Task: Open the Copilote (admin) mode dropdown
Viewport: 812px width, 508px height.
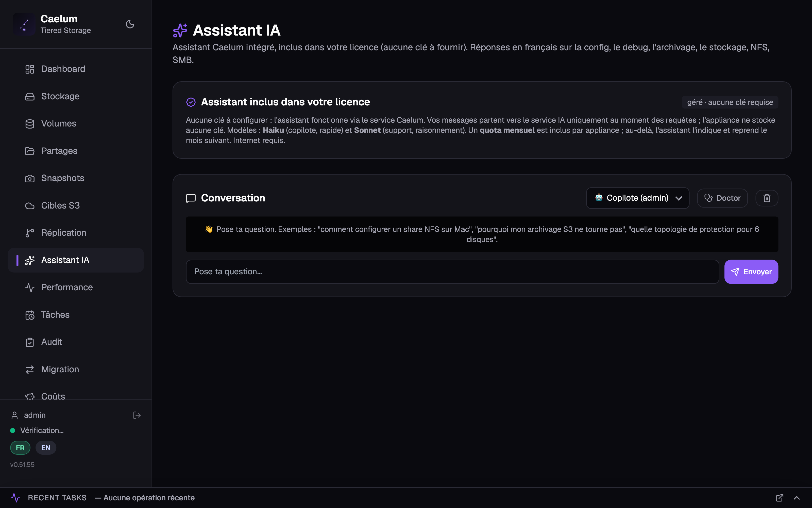Action: (637, 198)
